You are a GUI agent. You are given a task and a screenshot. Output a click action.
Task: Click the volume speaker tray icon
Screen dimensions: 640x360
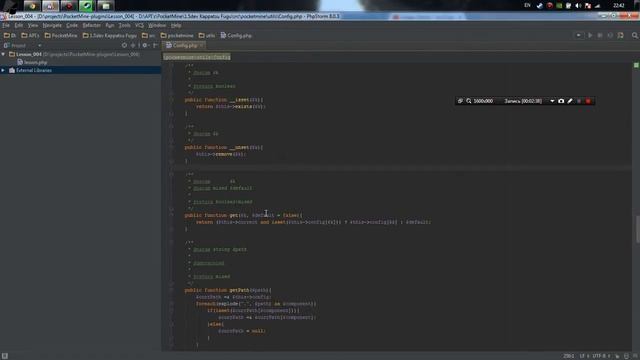578,6
